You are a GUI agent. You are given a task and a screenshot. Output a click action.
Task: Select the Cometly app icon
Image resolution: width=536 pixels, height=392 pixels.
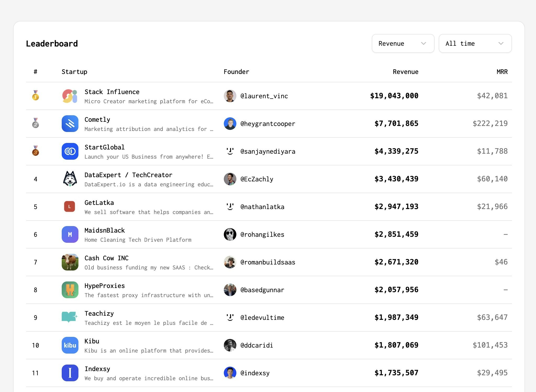(70, 124)
